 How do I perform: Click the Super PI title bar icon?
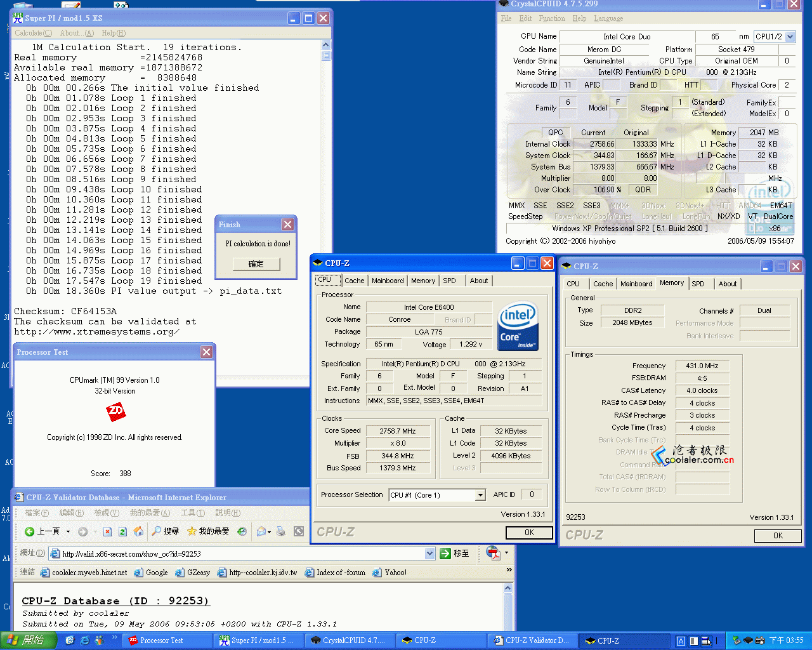18,18
